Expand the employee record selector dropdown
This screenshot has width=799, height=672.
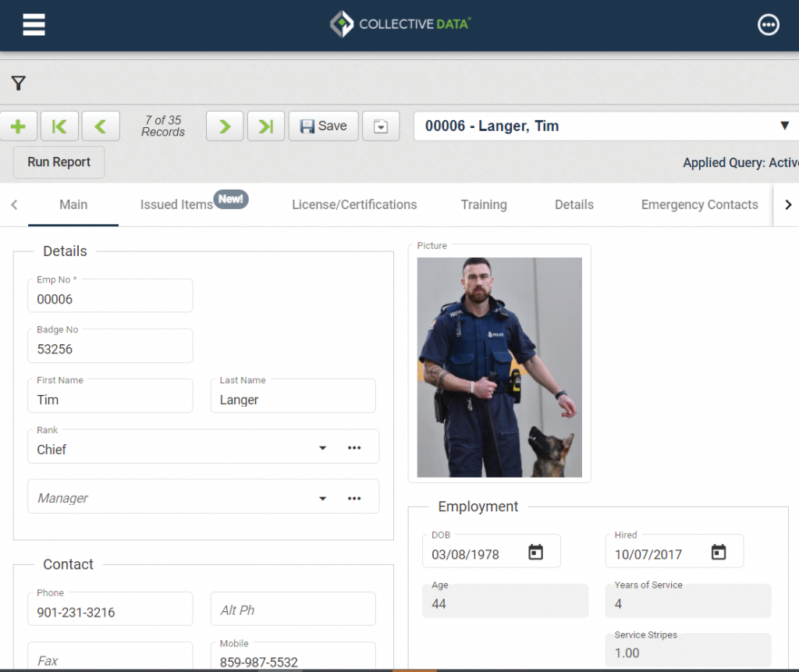coord(784,126)
